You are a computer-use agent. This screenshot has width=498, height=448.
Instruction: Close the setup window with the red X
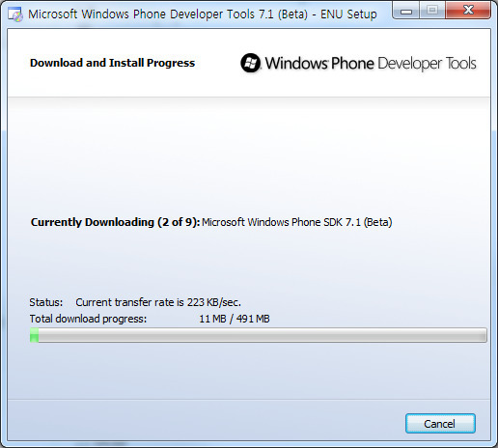point(468,11)
